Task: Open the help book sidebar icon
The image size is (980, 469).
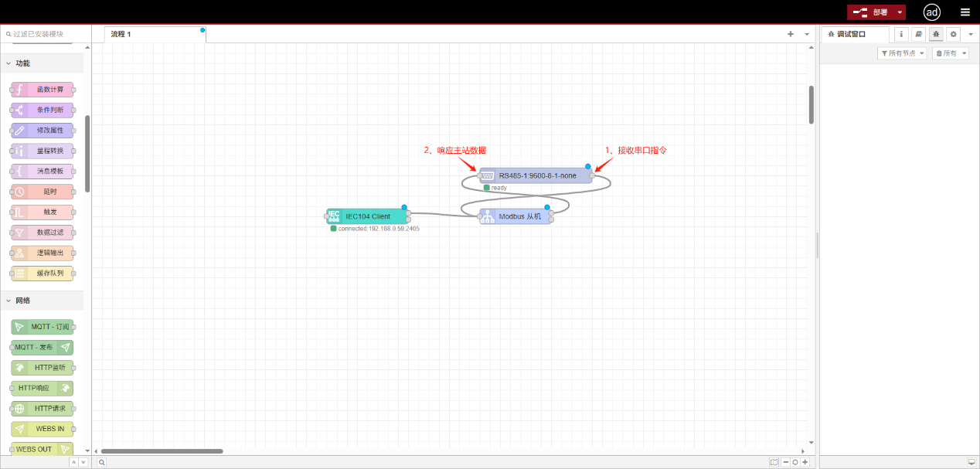Action: click(x=918, y=34)
